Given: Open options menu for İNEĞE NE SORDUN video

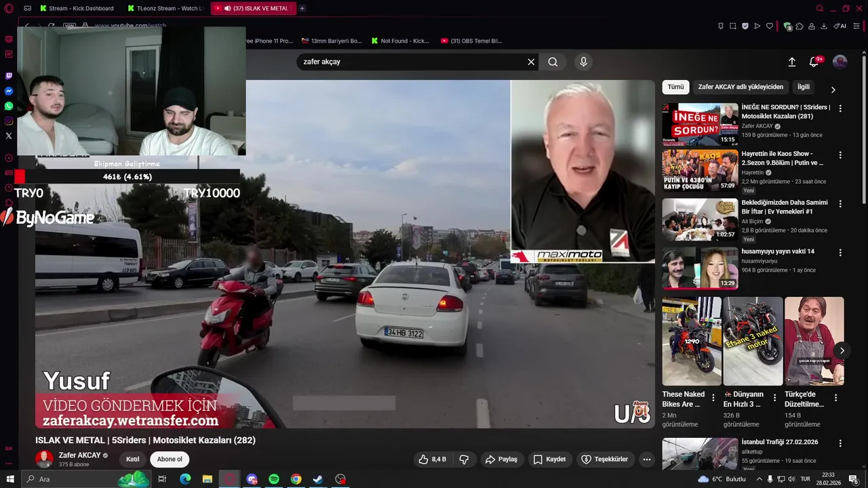Looking at the screenshot, I should click(840, 108).
